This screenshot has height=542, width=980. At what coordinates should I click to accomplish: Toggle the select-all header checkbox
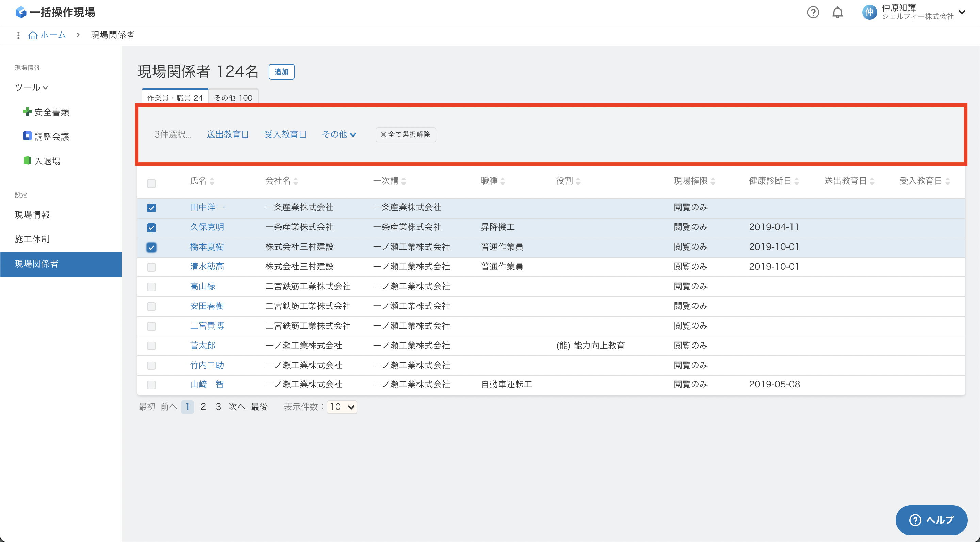[151, 184]
